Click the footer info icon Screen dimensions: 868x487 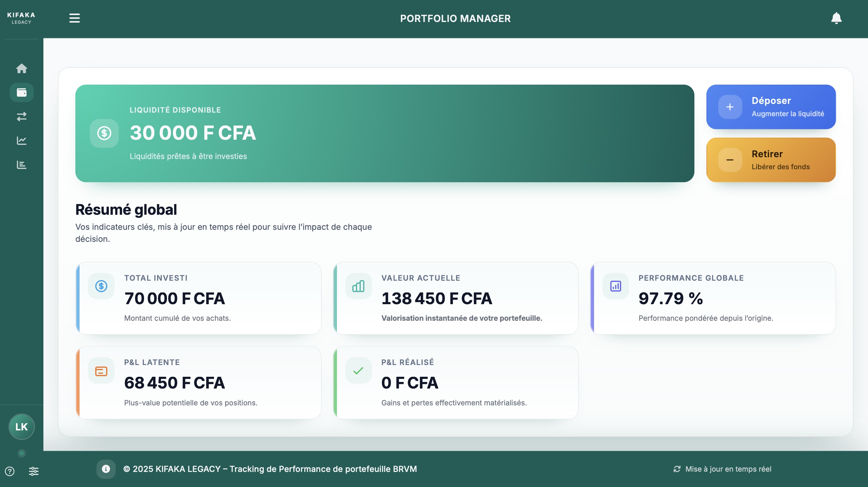click(106, 469)
